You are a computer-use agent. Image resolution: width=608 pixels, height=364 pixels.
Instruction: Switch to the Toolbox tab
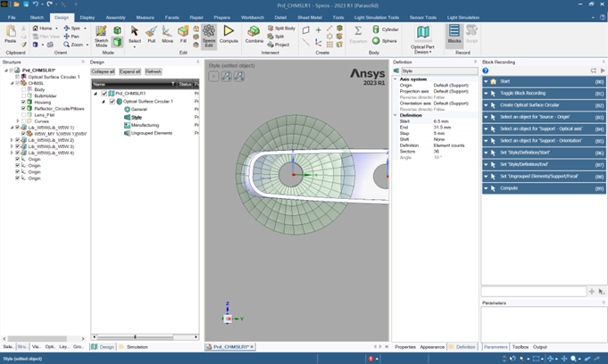[520, 347]
